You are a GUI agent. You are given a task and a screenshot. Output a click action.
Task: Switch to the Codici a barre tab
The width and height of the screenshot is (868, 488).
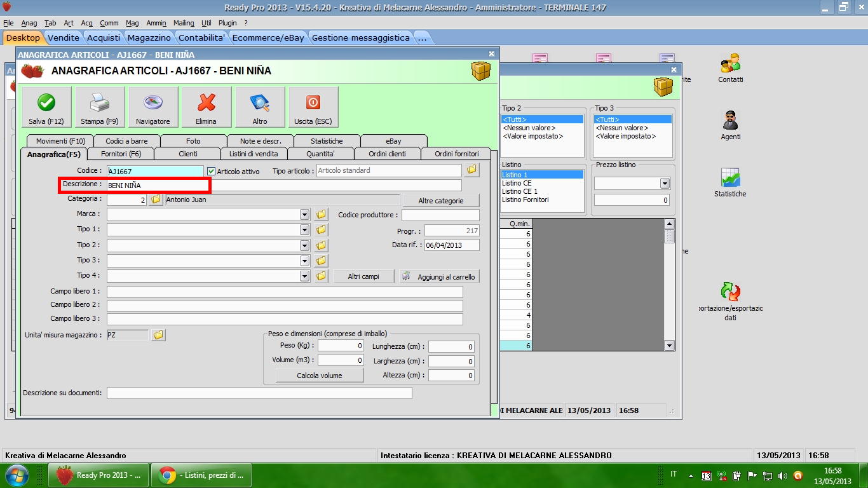point(126,141)
